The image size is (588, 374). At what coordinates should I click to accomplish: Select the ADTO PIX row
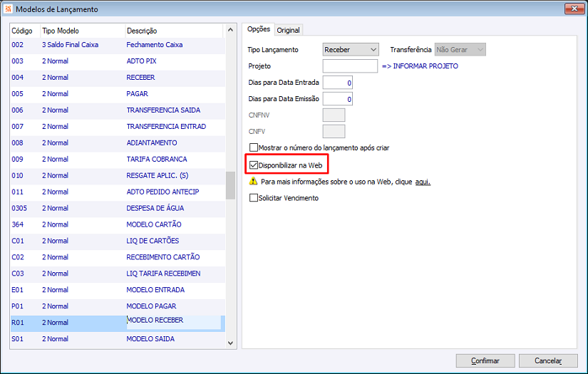[118, 61]
